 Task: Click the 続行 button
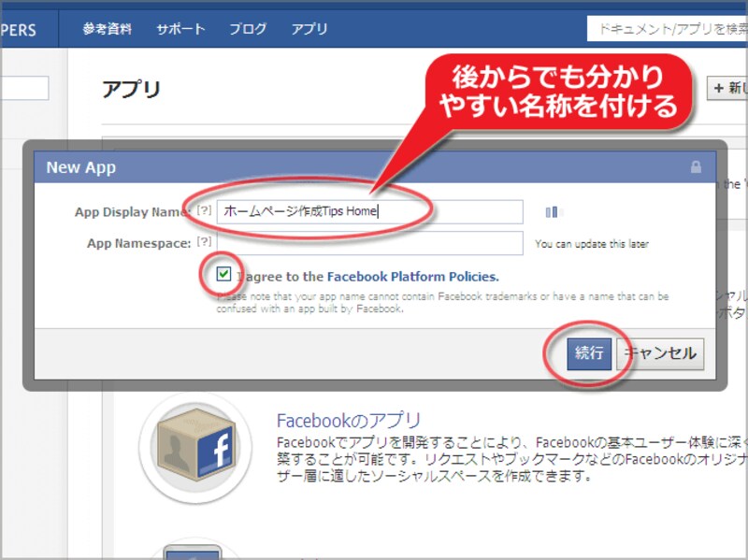click(x=589, y=354)
